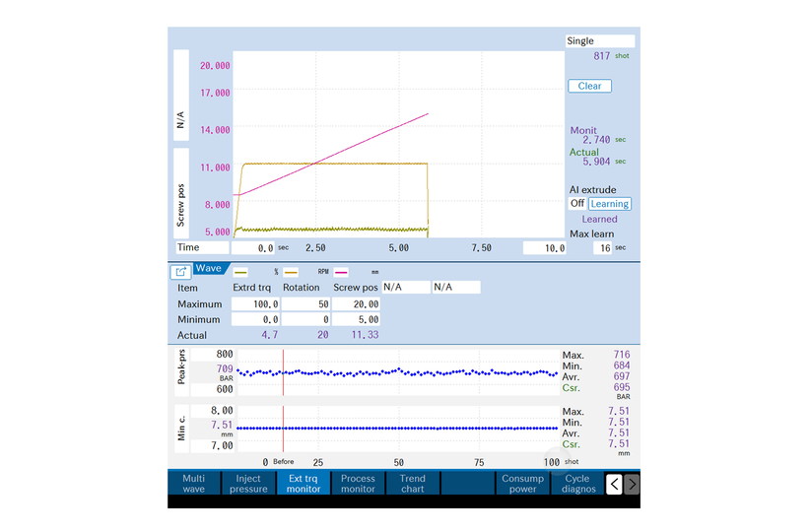810x532 pixels.
Task: Switch to the Inject pressure tab
Action: point(248,484)
